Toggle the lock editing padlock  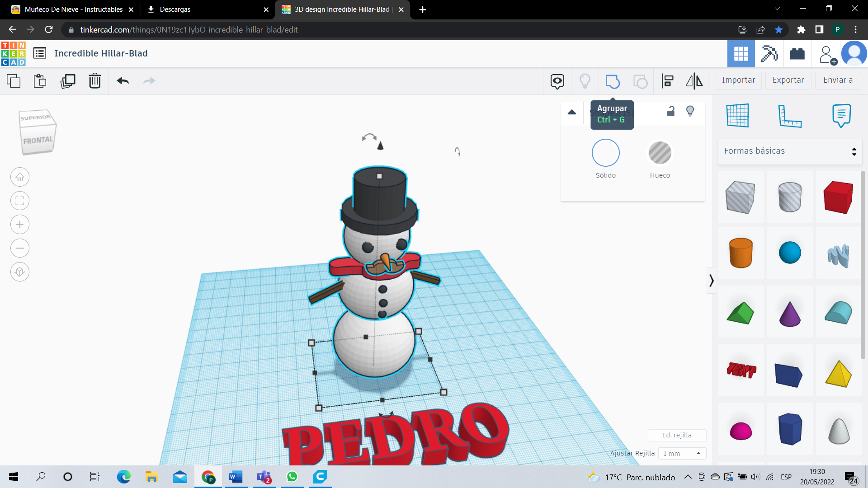click(x=671, y=111)
